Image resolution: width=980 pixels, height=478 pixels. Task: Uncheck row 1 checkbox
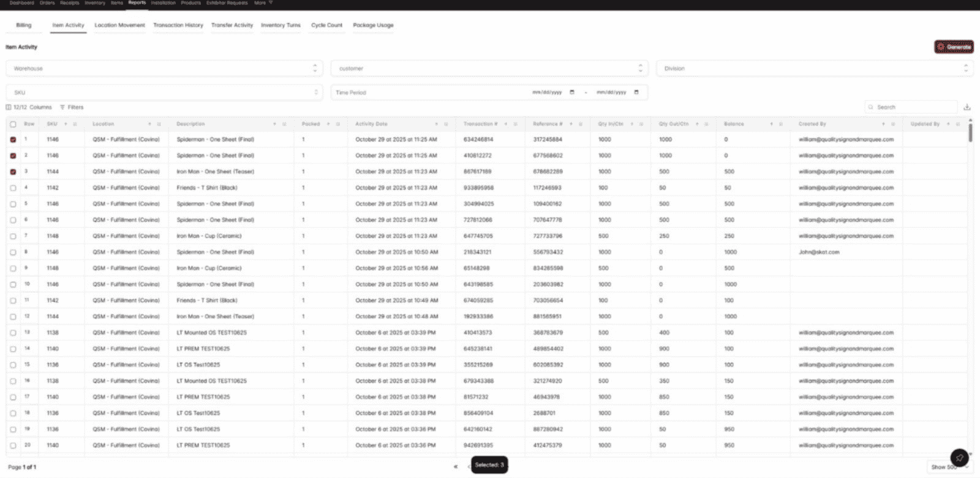click(x=13, y=140)
